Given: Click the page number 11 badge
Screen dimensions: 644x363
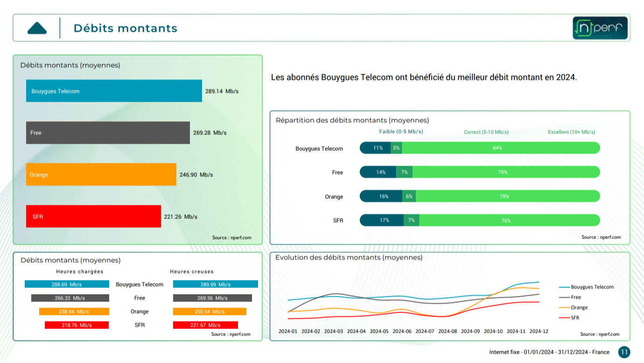Looking at the screenshot, I should click(x=624, y=352).
